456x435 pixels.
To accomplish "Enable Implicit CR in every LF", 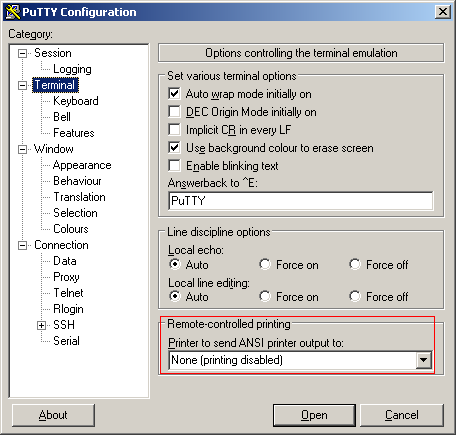I will point(174,130).
